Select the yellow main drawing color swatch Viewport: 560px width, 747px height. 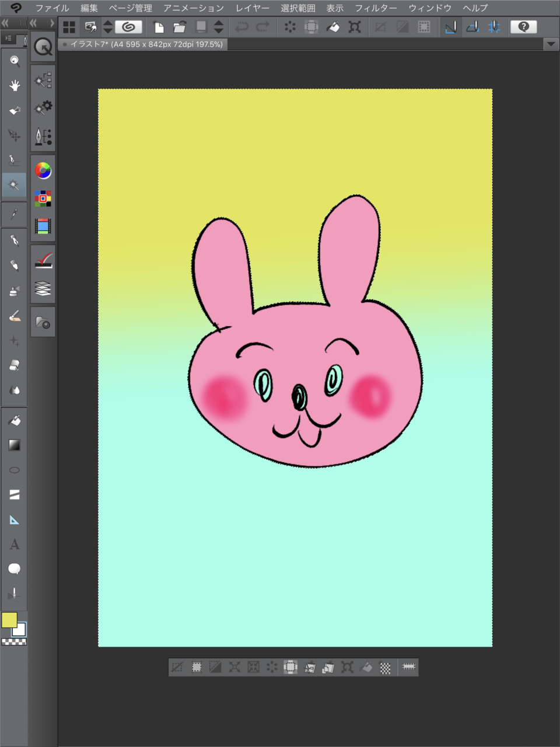(x=9, y=620)
